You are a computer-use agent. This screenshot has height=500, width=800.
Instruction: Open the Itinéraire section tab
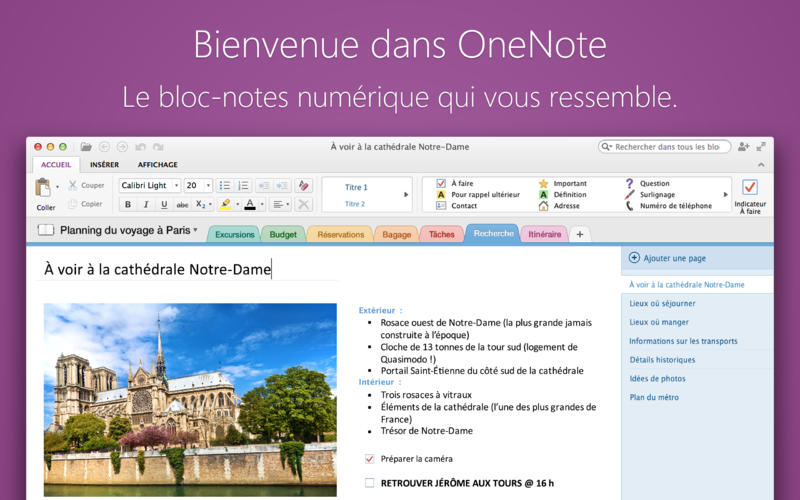pos(544,234)
